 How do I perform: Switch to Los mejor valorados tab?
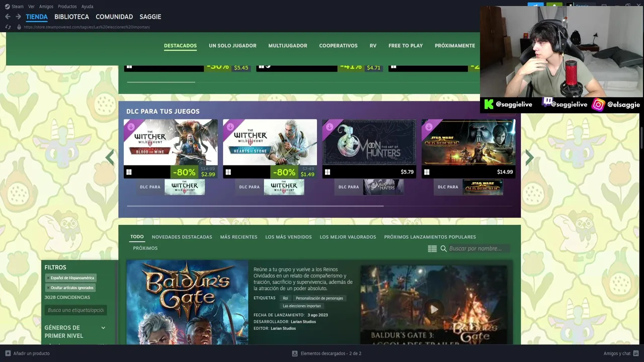(348, 237)
